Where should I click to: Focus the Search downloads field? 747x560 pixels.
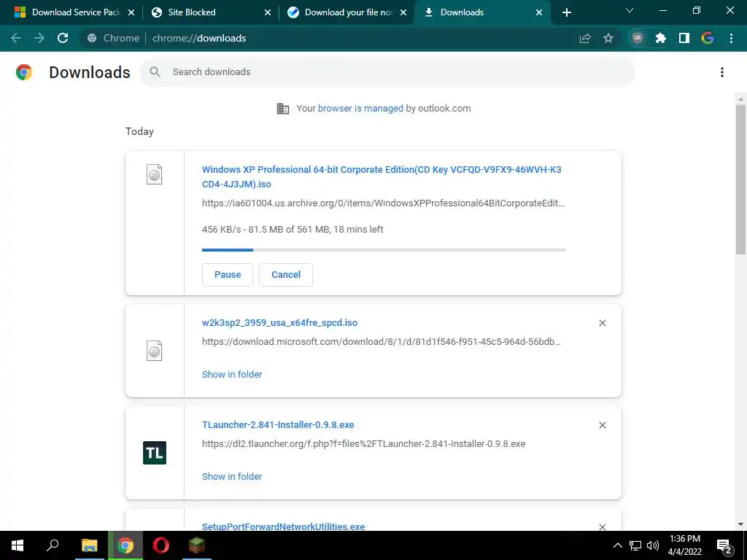(x=387, y=72)
